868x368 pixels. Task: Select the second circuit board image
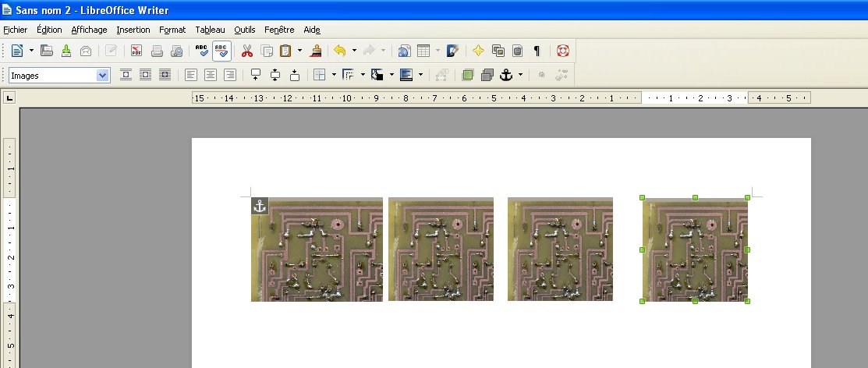tap(441, 249)
